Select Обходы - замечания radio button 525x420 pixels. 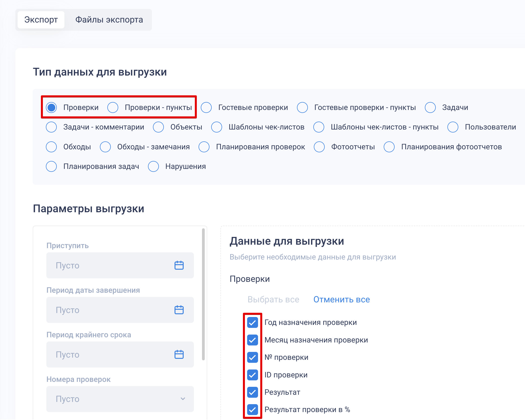(105, 147)
